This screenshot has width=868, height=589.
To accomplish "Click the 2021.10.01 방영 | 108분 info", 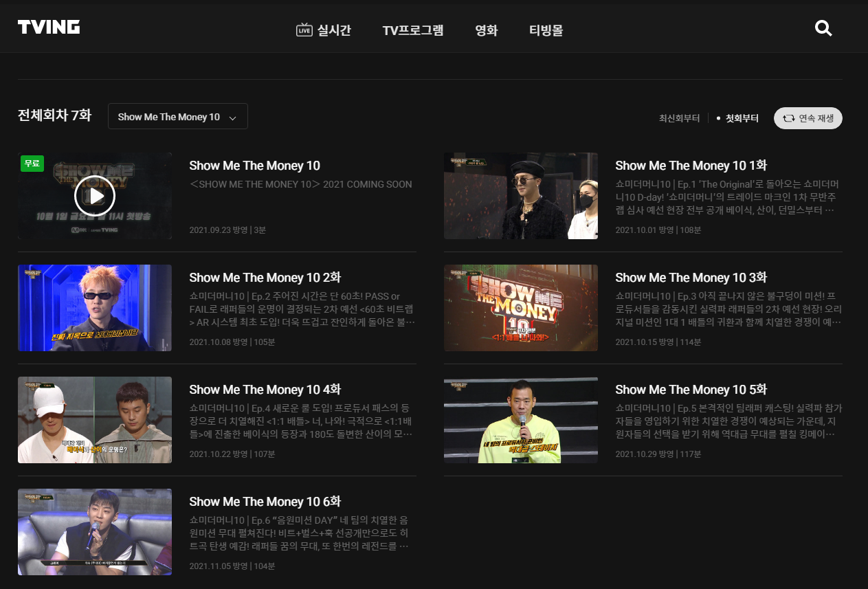I will coord(658,230).
